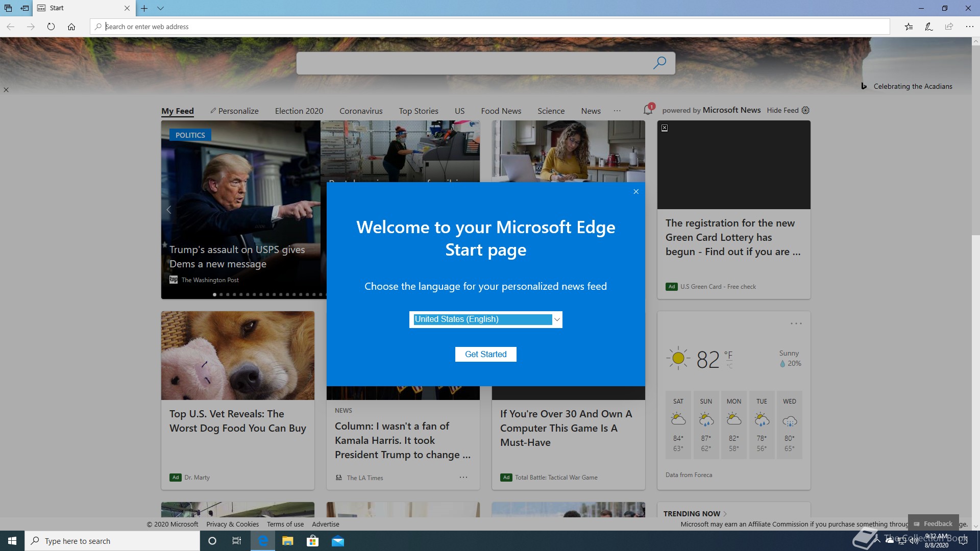Open Terms of use link
Screen dimensions: 980x551
[x=285, y=524]
